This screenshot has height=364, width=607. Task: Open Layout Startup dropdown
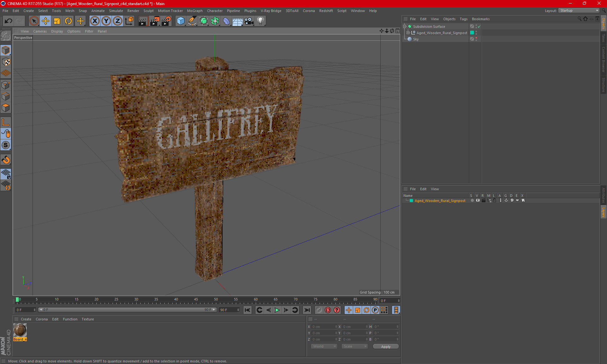579,10
